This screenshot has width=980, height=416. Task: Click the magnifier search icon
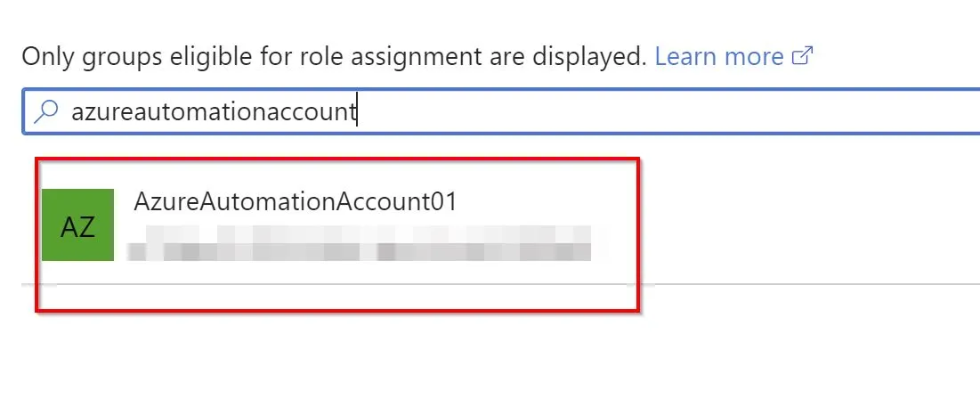(45, 111)
